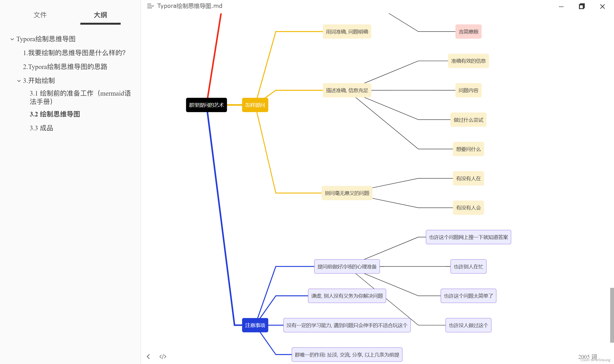Close the Typora window
This screenshot has width=614, height=364.
(602, 7)
